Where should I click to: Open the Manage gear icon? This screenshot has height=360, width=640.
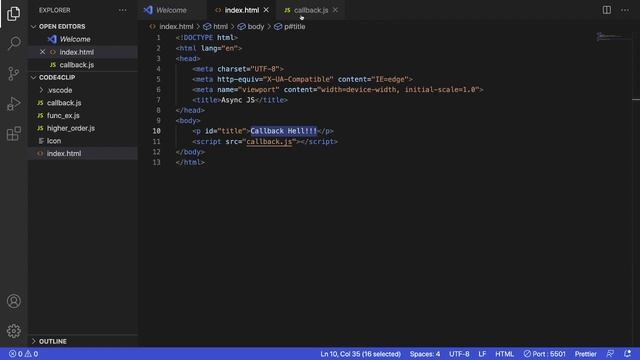13,331
